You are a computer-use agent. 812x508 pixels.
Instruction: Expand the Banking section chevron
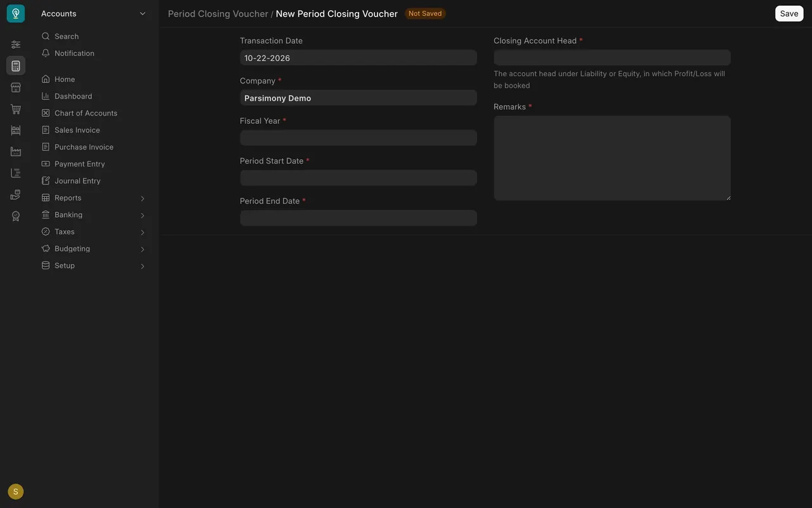pyautogui.click(x=143, y=215)
